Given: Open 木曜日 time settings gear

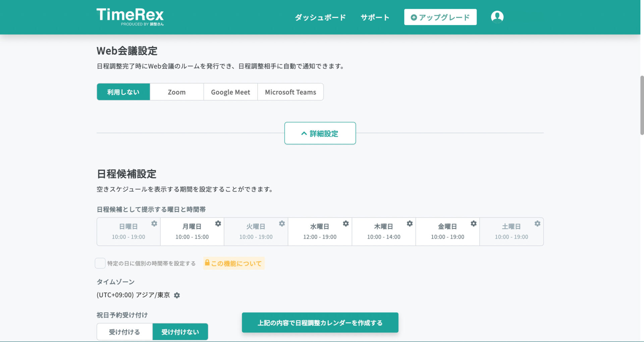Looking at the screenshot, I should pos(410,223).
